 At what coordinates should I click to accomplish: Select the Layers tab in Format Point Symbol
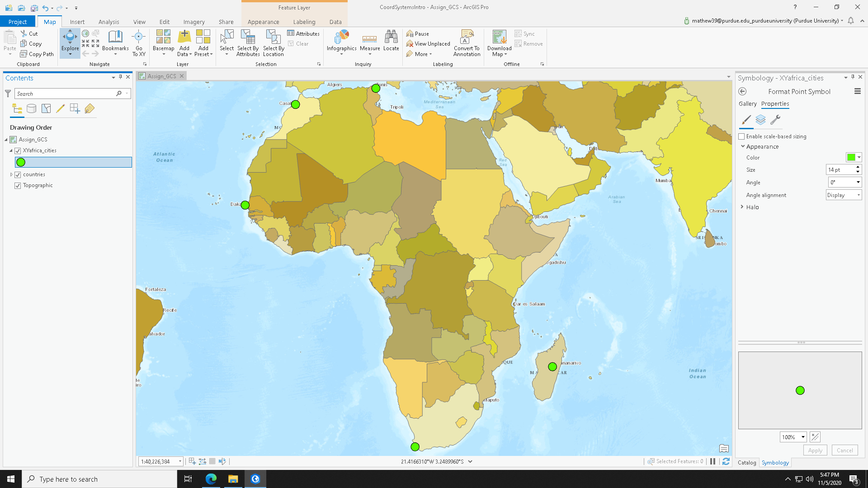761,119
